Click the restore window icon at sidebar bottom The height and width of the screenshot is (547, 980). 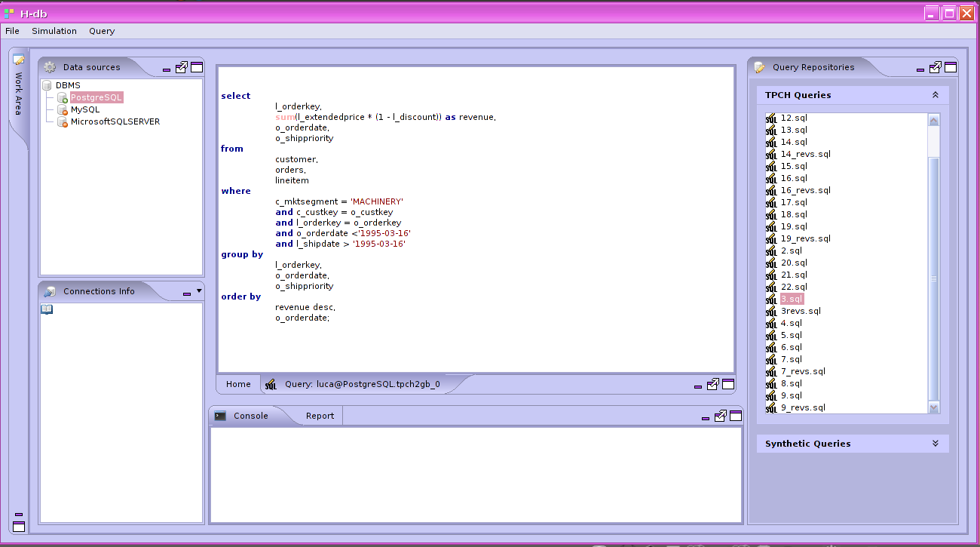[x=19, y=527]
